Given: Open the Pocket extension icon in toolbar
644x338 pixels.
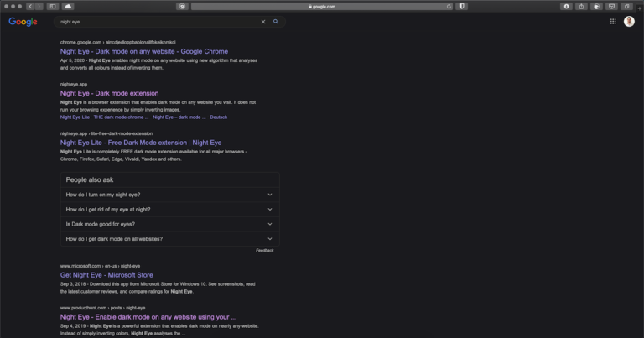Looking at the screenshot, I should (611, 6).
